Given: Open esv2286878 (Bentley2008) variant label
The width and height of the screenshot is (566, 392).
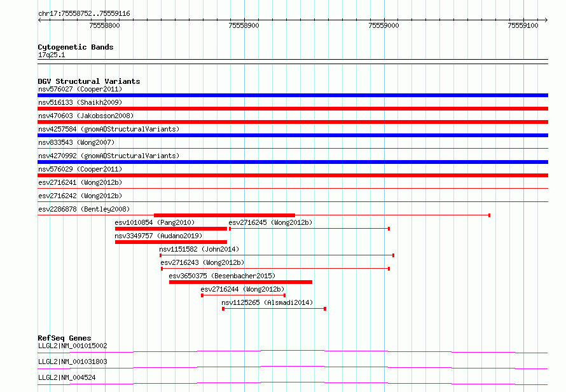Looking at the screenshot, I should point(84,209).
